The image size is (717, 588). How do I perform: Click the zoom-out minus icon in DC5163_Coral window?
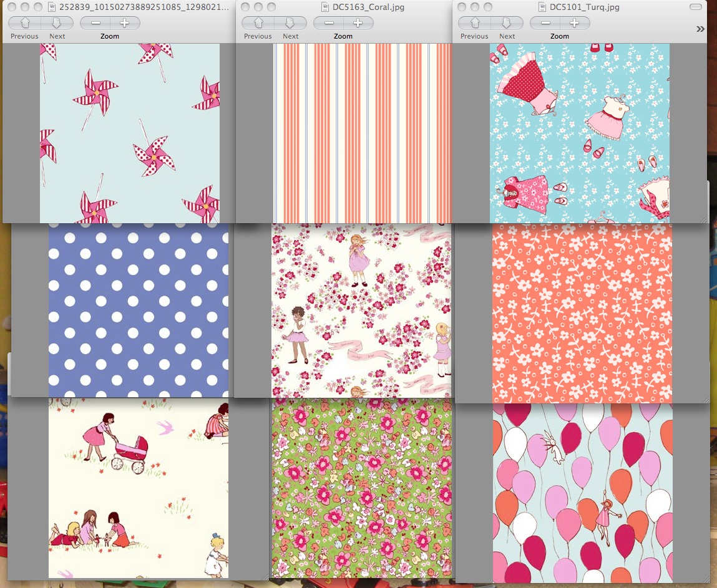[327, 22]
